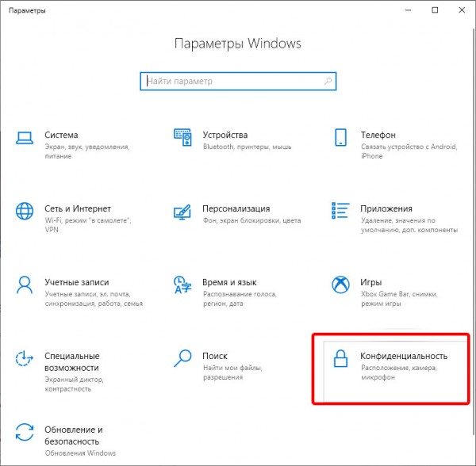Click the Поиск magnifier tile icon

pyautogui.click(x=182, y=358)
